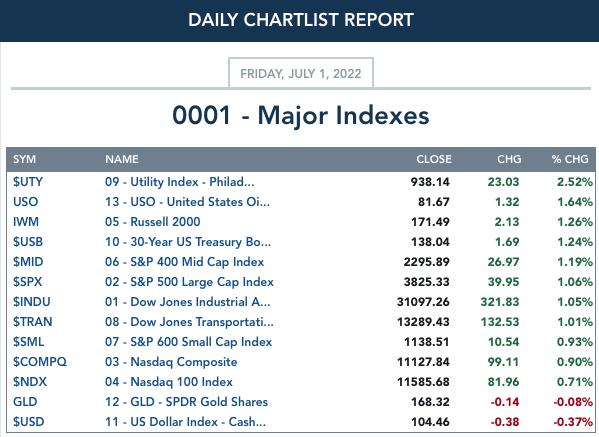
Task: Open the $USB symbol link
Action: [x=28, y=242]
